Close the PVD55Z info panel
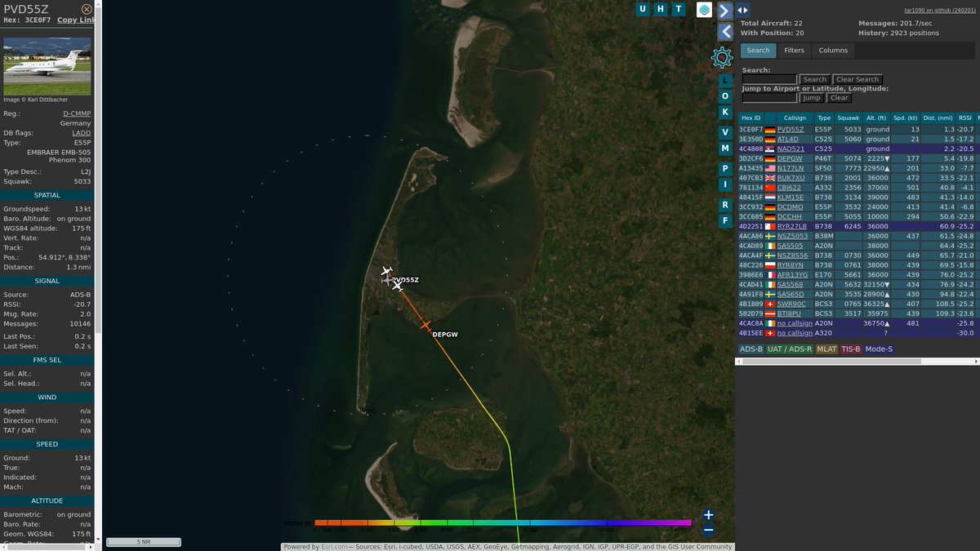Image resolution: width=980 pixels, height=551 pixels. pos(87,9)
